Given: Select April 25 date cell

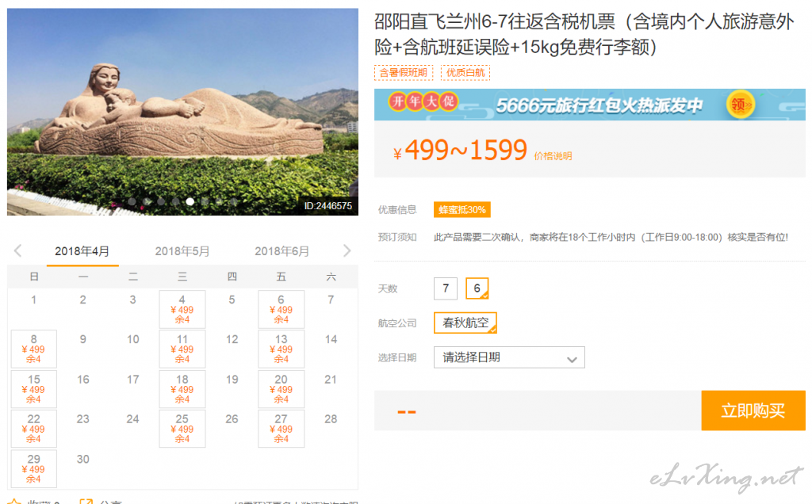Looking at the screenshot, I should click(182, 429).
